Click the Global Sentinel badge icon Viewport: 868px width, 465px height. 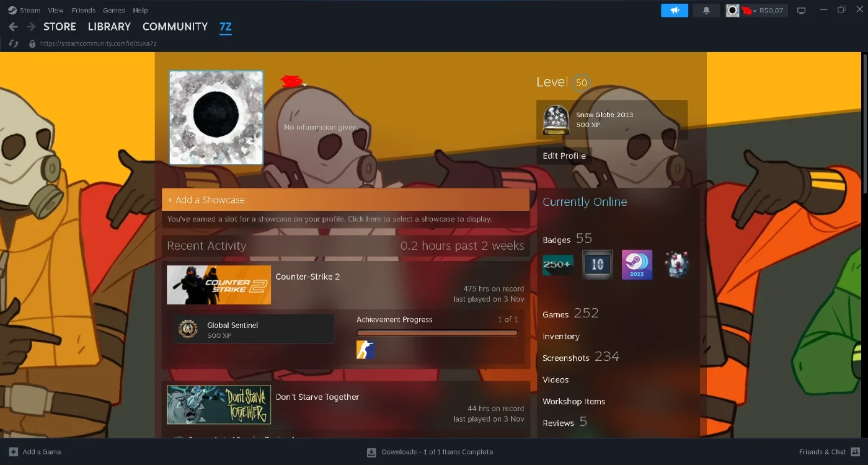(188, 329)
